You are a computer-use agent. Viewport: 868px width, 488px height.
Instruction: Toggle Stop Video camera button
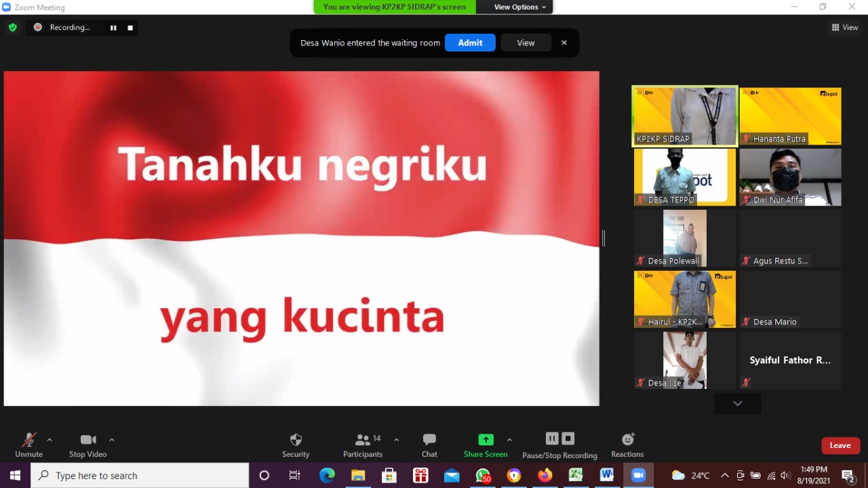88,440
